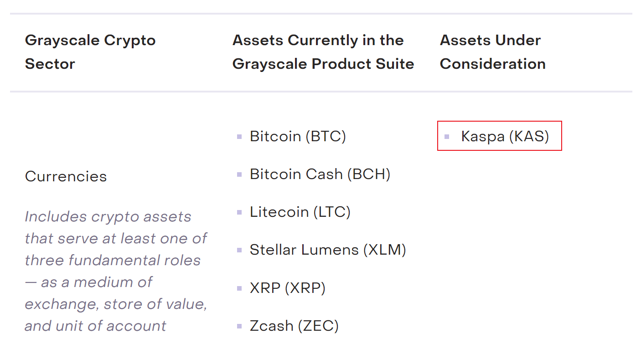Click the square bullet before Litecoin (LTC)
The image size is (641, 364).
(239, 212)
